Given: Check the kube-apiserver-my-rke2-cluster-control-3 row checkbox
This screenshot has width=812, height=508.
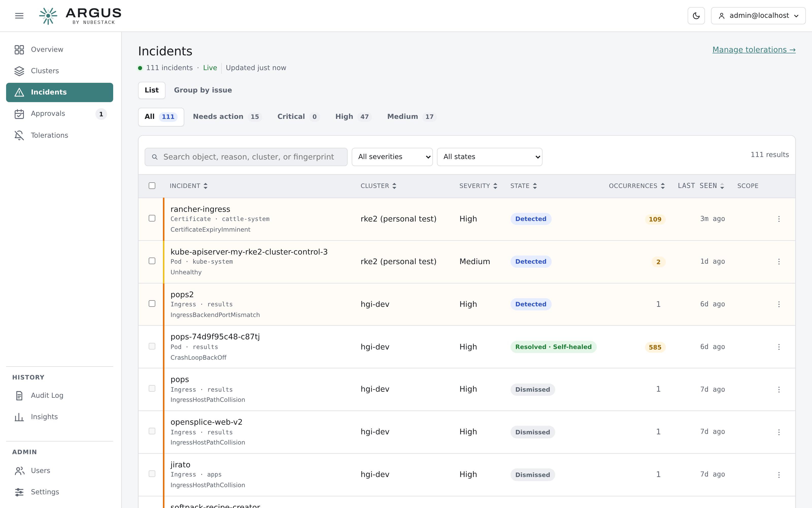Looking at the screenshot, I should 152,261.
